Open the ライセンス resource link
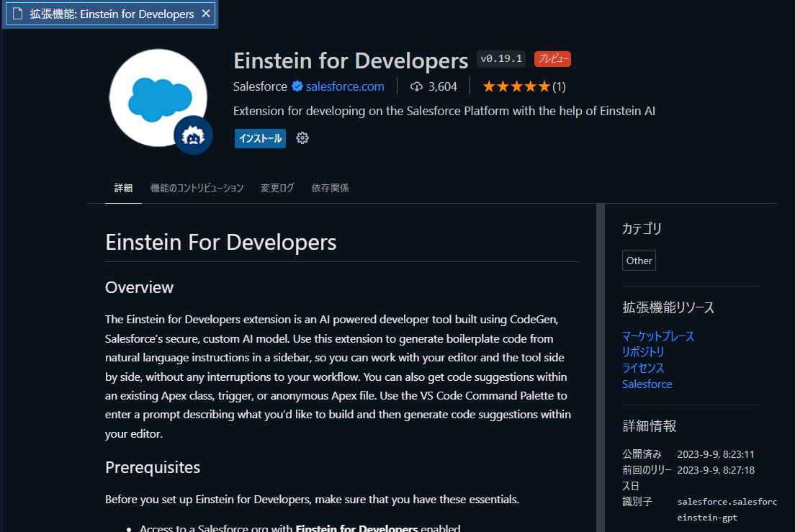This screenshot has height=532, width=795. pyautogui.click(x=643, y=368)
